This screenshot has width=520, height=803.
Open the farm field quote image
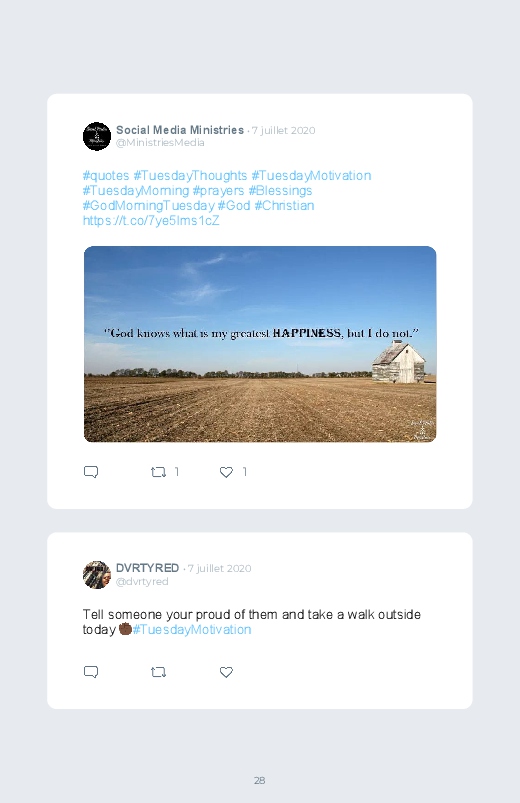[260, 344]
